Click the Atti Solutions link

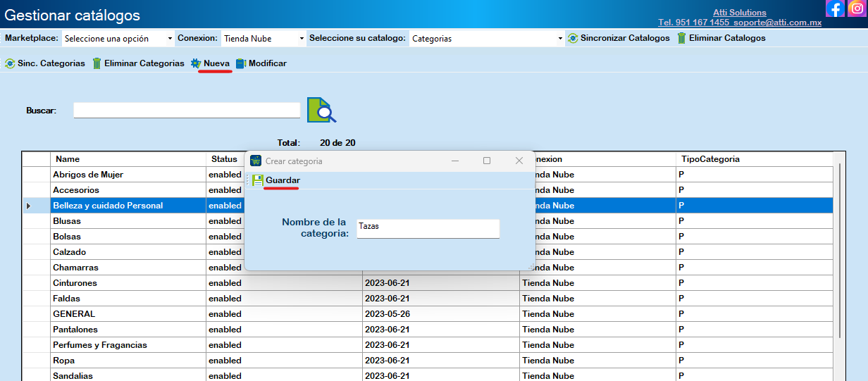coord(739,13)
